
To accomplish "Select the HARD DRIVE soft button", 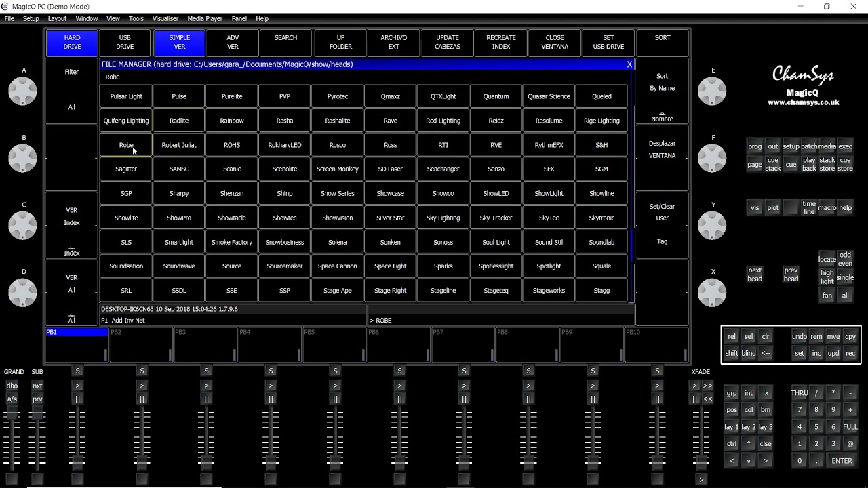I will pyautogui.click(x=72, y=43).
